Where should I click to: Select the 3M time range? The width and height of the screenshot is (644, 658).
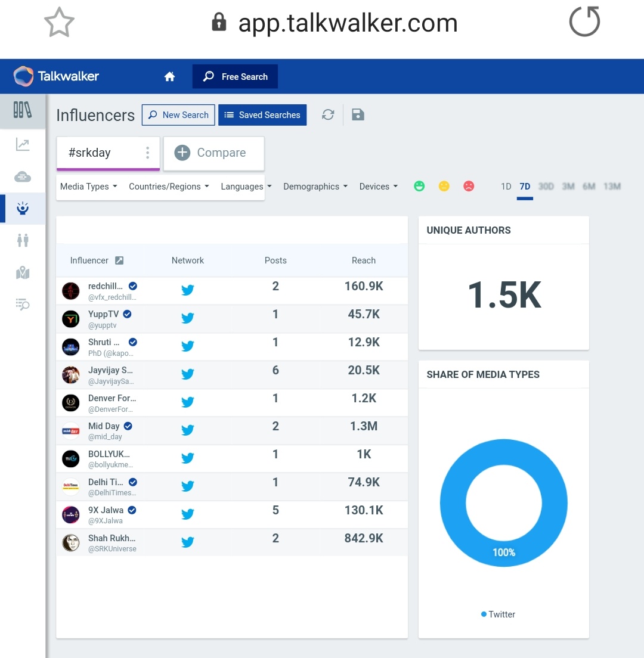568,187
